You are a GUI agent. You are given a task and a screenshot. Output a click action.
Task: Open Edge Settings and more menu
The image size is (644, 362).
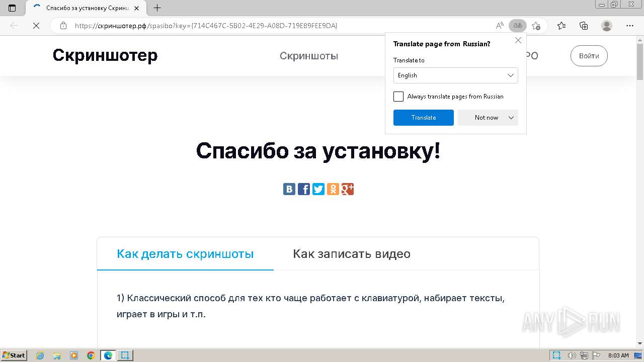point(629,26)
